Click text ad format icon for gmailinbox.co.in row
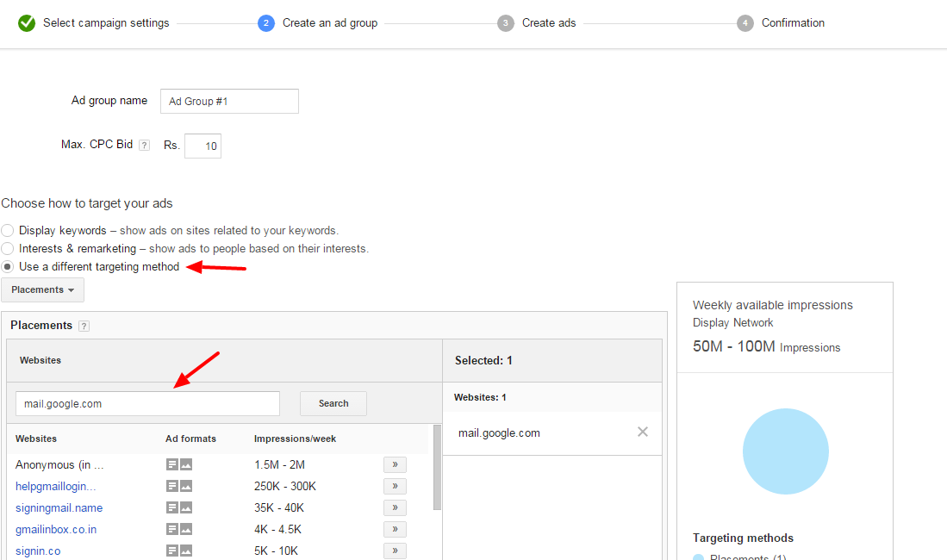Image resolution: width=947 pixels, height=560 pixels. 172,529
